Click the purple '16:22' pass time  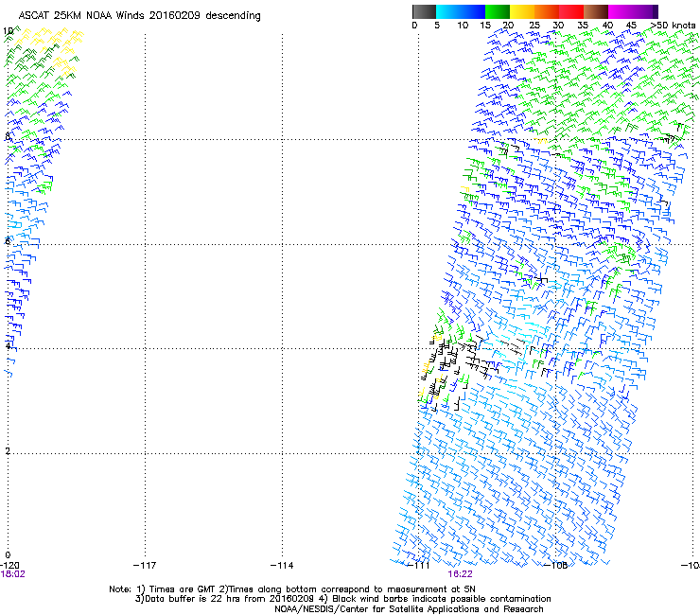[460, 574]
